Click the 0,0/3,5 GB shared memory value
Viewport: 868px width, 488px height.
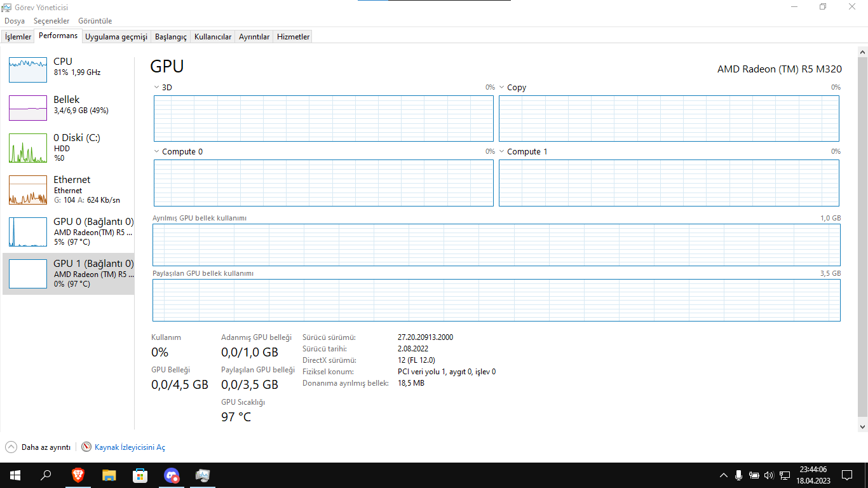pos(250,384)
